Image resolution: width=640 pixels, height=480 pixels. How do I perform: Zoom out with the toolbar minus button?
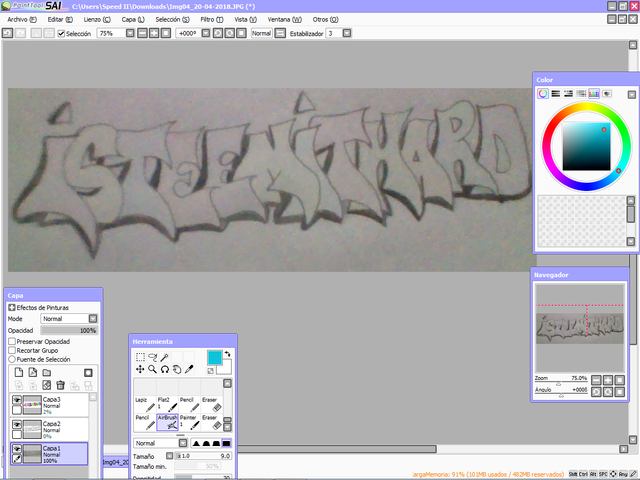pos(142,33)
